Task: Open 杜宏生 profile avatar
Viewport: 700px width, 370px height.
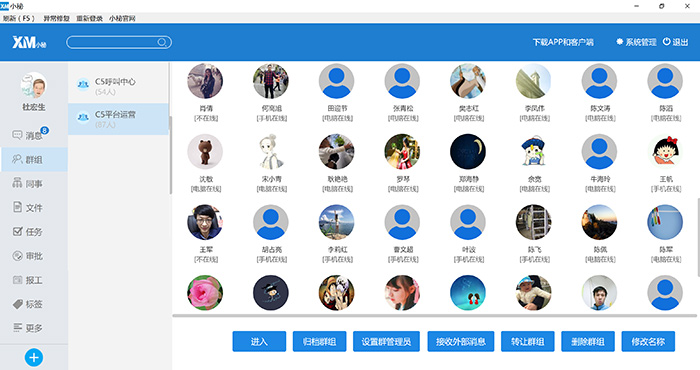Action: 34,85
